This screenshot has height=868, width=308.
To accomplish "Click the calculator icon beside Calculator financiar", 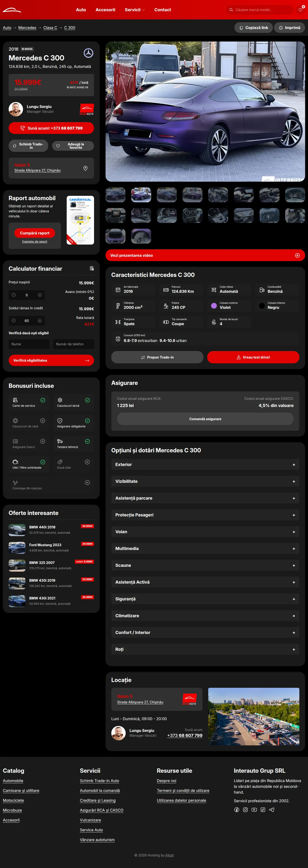I will (x=92, y=269).
